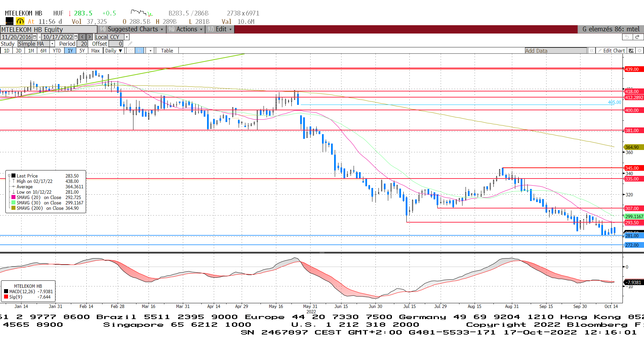
Task: Click the pencil annotate icon beside Offset
Action: (130, 44)
